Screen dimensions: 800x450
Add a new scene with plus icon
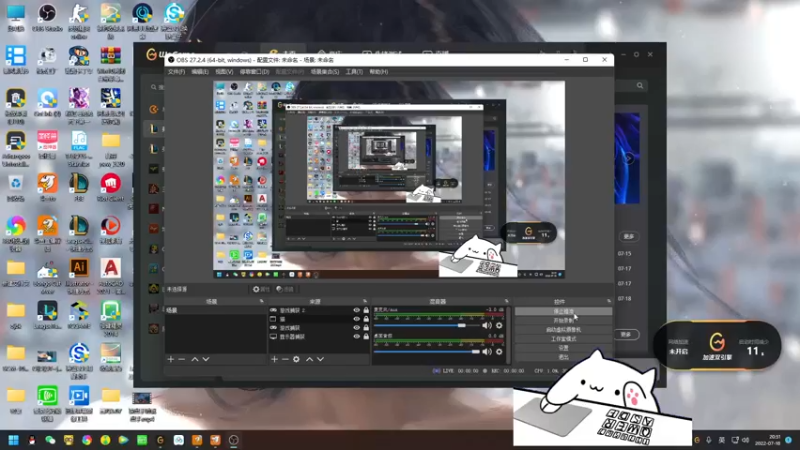click(171, 359)
